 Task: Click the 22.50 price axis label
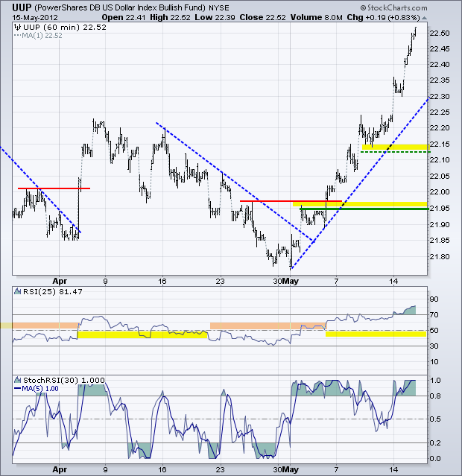click(439, 33)
